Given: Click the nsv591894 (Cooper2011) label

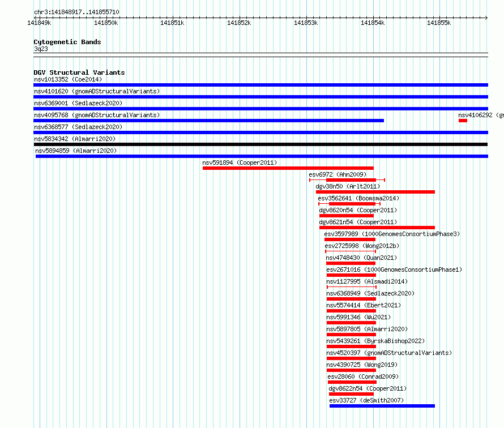Looking at the screenshot, I should click(240, 162).
